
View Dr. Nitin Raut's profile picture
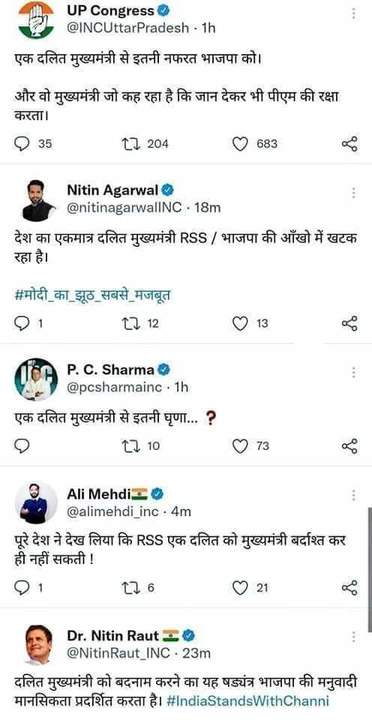38,644
